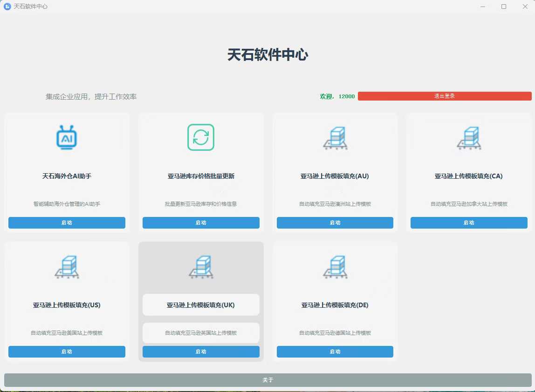Open the 关于 panel at the bottom
This screenshot has height=392, width=535.
[x=267, y=379]
